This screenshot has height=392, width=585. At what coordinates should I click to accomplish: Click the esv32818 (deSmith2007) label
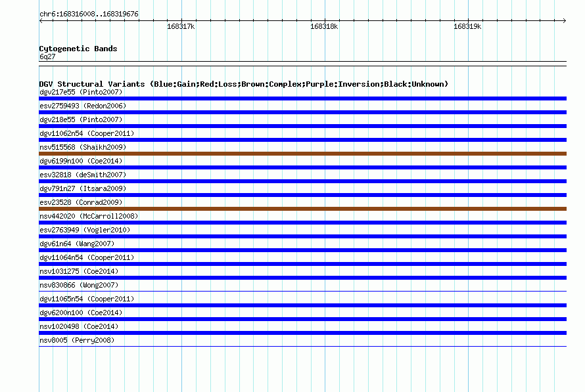tap(83, 175)
